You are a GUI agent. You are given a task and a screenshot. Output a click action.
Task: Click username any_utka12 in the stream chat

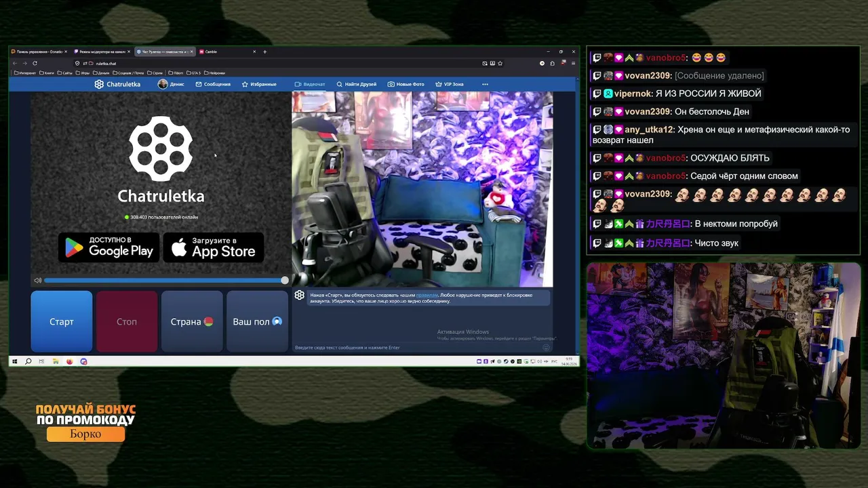(649, 129)
